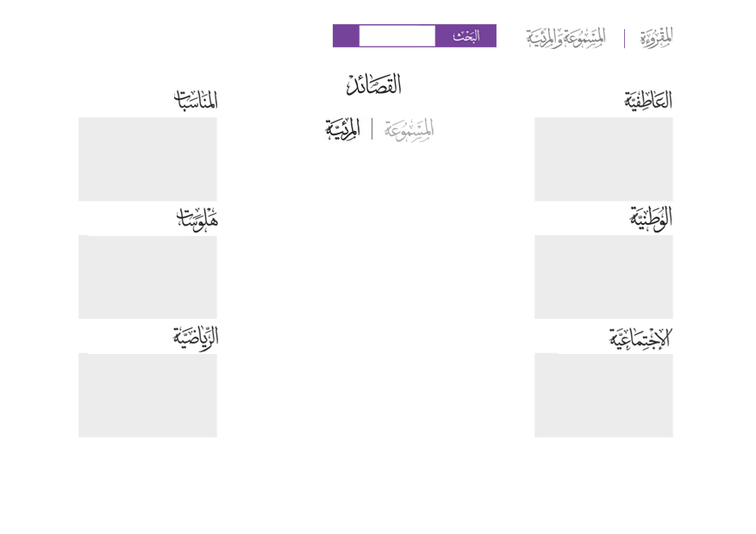The width and height of the screenshot is (756, 534).
Task: Open the الاجتماعية category title
Action: [x=640, y=338]
